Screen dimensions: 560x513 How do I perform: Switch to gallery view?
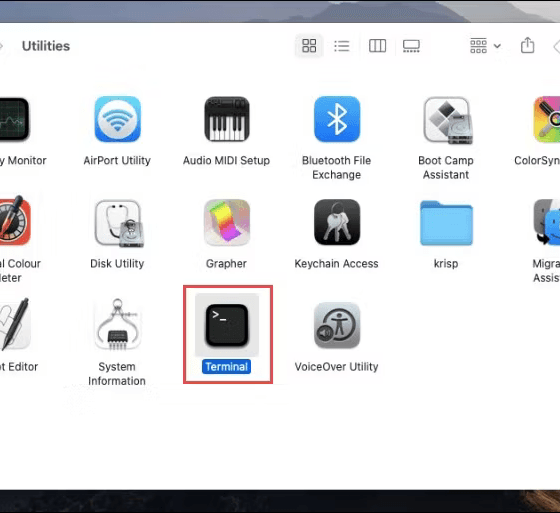coord(411,46)
